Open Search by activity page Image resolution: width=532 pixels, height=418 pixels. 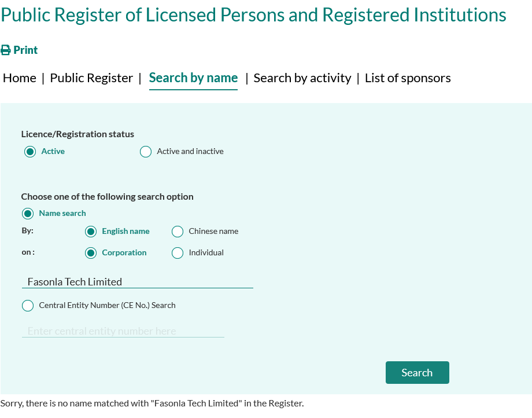[x=302, y=78]
